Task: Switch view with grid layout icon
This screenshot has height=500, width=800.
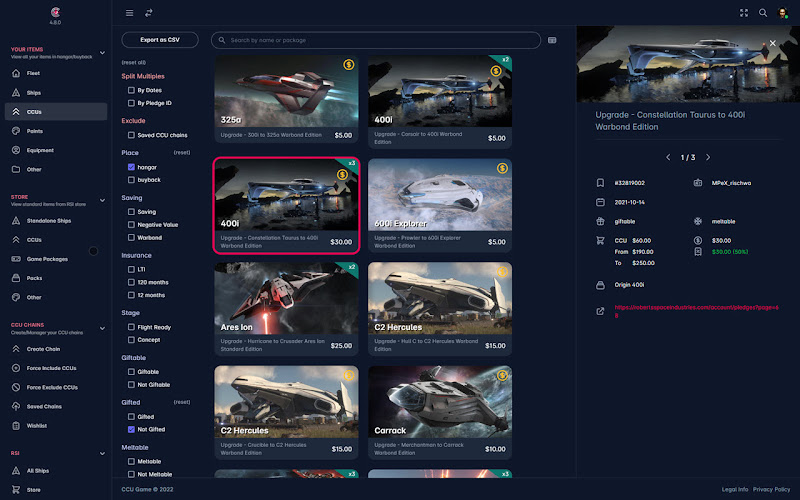Action: 552,40
